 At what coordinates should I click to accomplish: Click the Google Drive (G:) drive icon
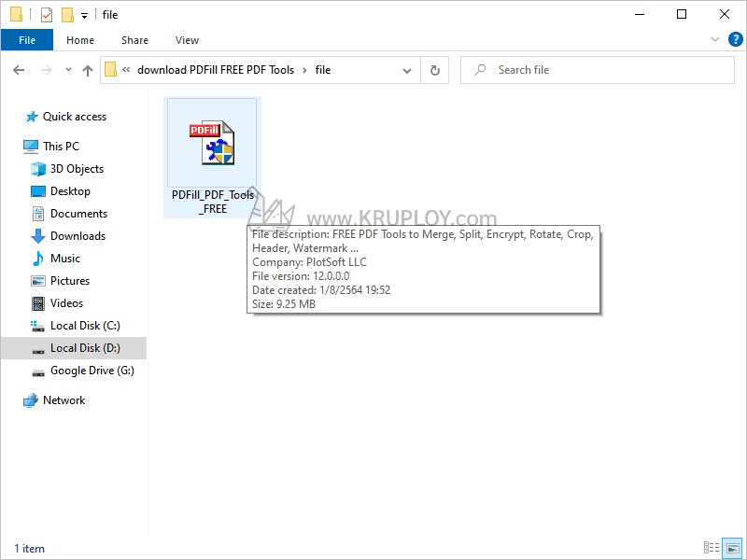[x=38, y=371]
